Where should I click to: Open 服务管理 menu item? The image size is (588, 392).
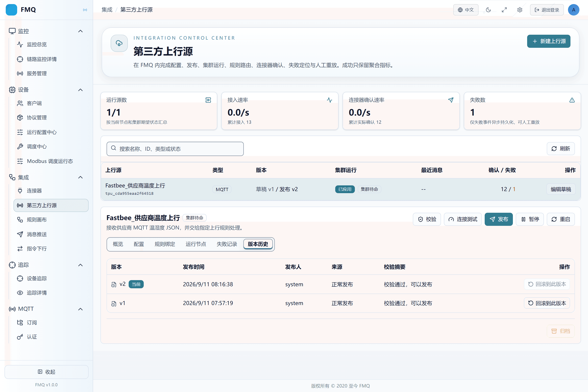click(x=51, y=73)
